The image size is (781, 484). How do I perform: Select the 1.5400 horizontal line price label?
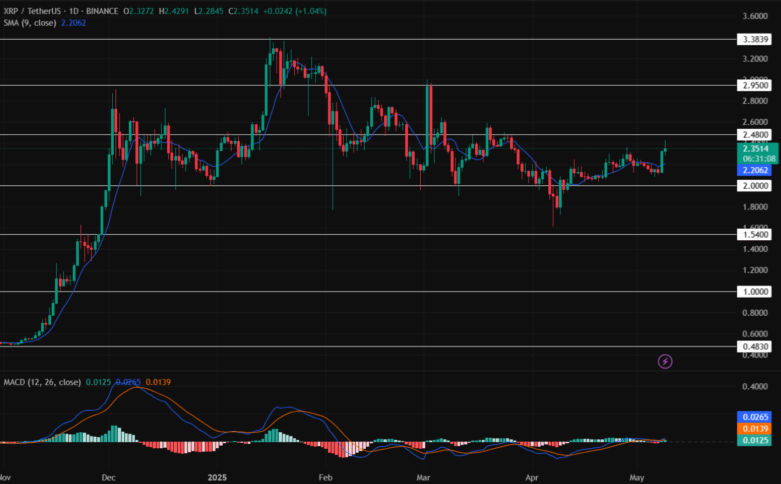click(754, 234)
